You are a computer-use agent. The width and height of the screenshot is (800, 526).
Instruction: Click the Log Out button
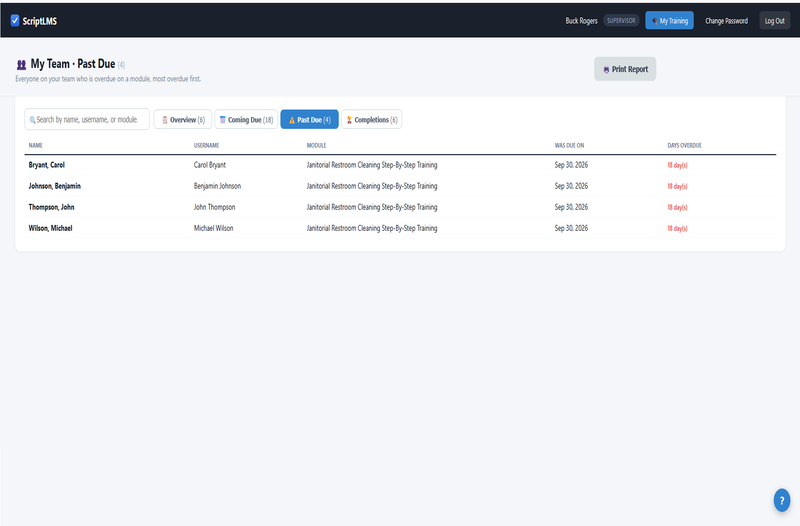pos(774,20)
